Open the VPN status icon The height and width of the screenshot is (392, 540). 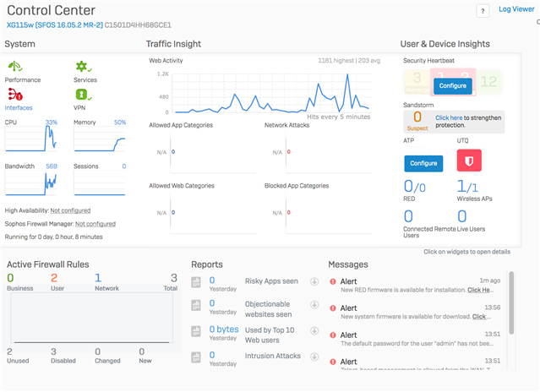(x=83, y=95)
